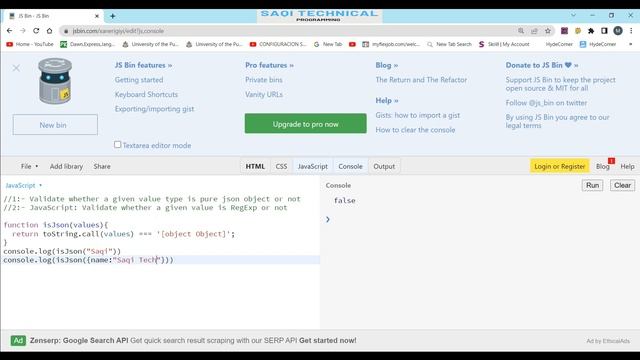The width and height of the screenshot is (640, 360).
Task: Open Follow @js_bin on twitter link
Action: [546, 103]
